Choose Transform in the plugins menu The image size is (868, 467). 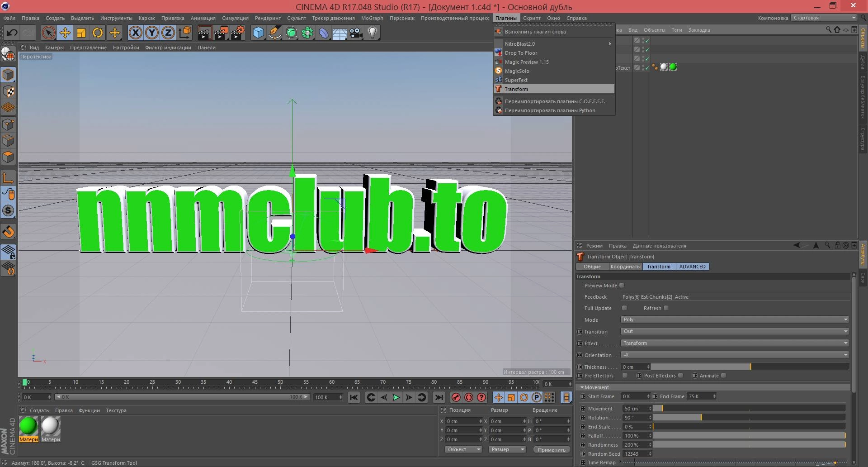[x=554, y=89]
